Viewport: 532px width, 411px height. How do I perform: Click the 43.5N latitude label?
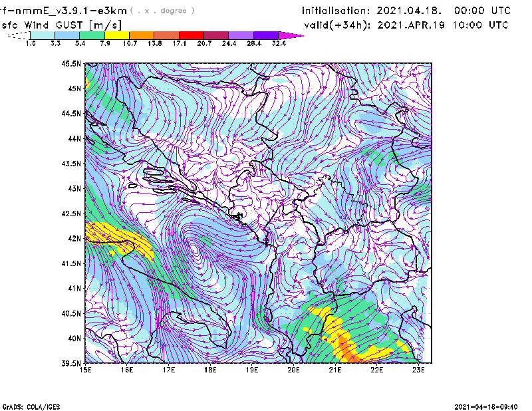click(71, 163)
